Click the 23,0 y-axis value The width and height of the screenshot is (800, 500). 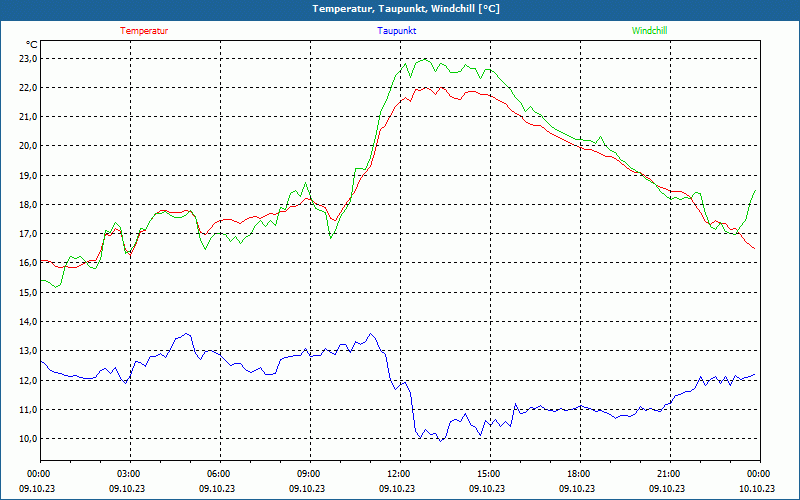click(x=29, y=59)
